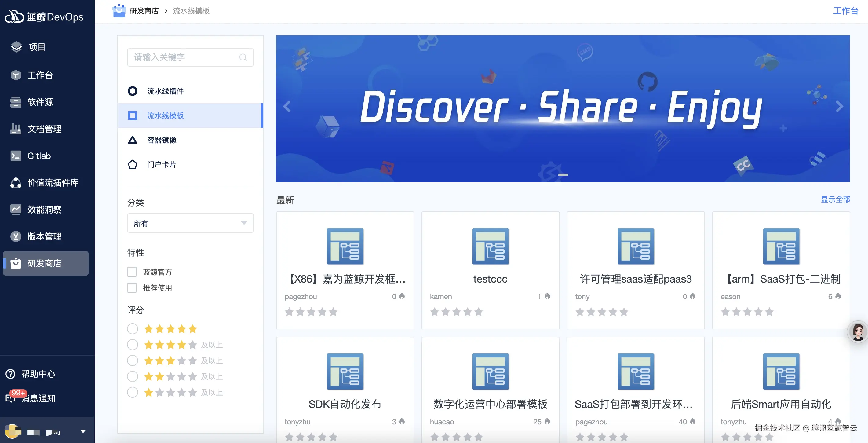The height and width of the screenshot is (443, 868).
Task: Enable the 蓝鲸官方 filter checkbox
Action: tap(132, 272)
